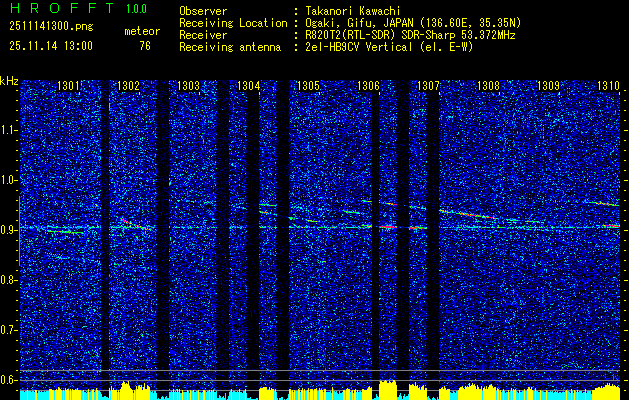The height and width of the screenshot is (400, 629).
Task: Click the Observer field label
Action: click(203, 11)
